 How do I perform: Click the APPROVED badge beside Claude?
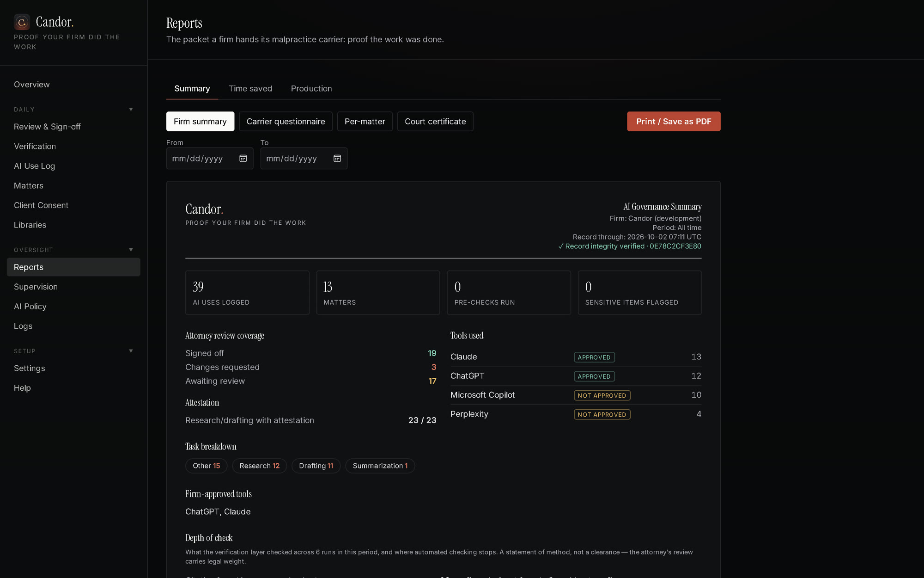[594, 357]
